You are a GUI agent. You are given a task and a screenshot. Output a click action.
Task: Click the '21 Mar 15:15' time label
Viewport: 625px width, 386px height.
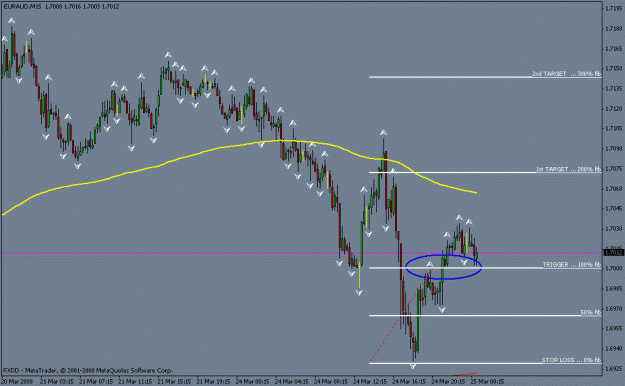coord(174,382)
